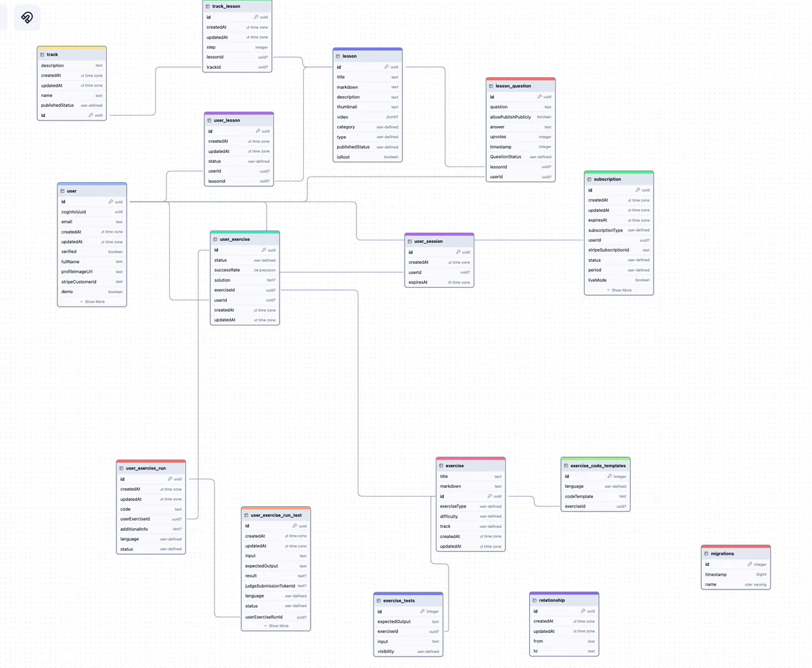This screenshot has width=812, height=668.
Task: Select the track table title
Action: click(52, 54)
